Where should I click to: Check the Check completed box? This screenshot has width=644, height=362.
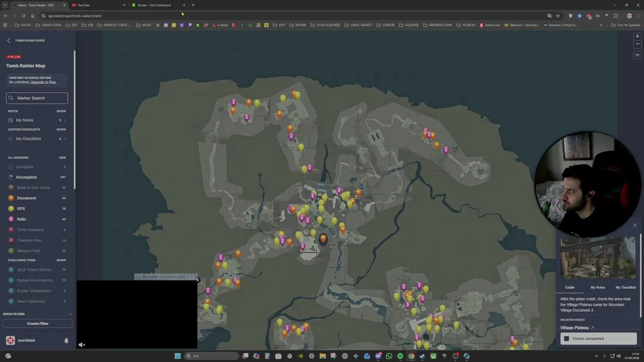click(x=567, y=338)
